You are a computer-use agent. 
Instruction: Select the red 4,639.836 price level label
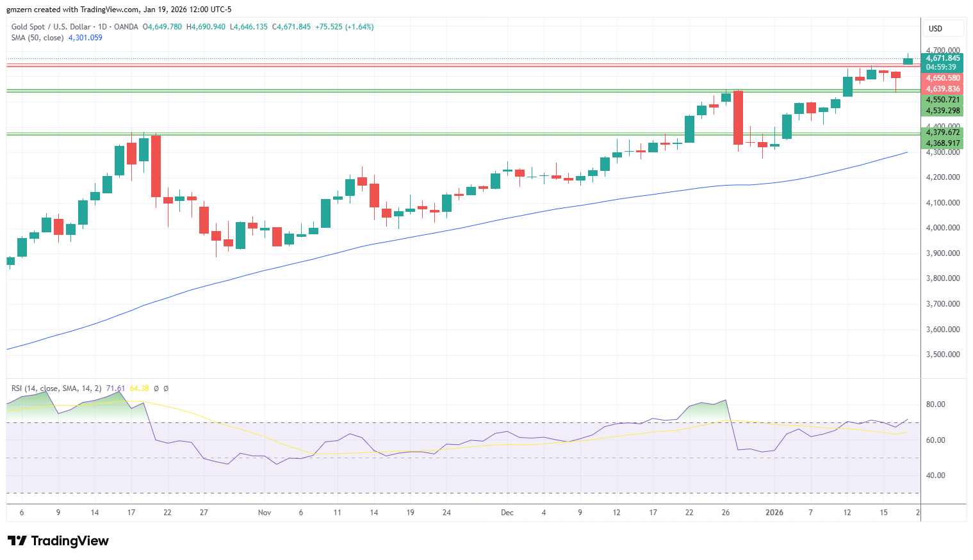942,89
